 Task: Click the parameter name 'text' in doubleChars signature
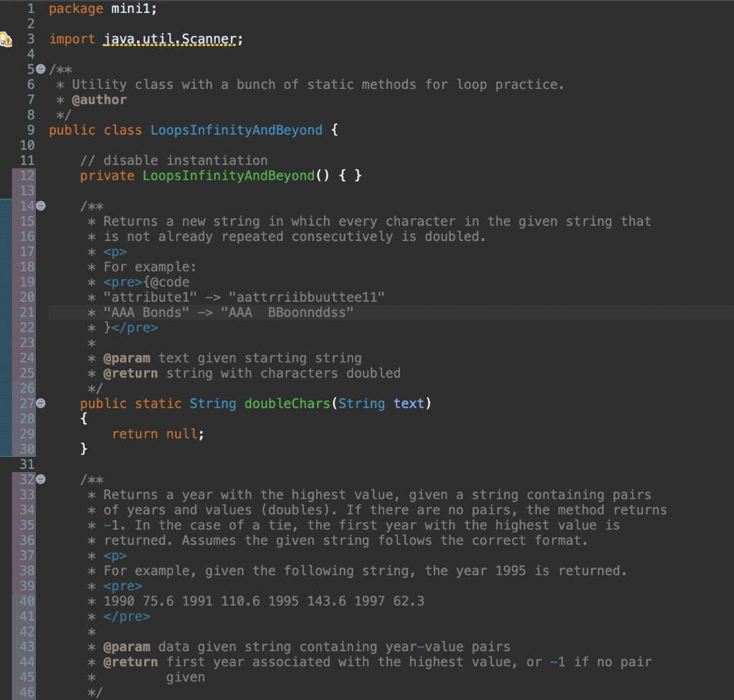tap(409, 403)
